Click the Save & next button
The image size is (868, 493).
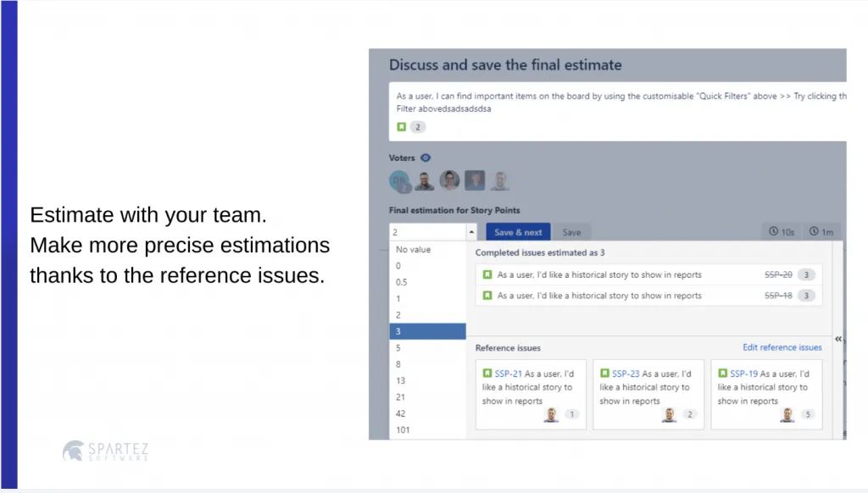pyautogui.click(x=518, y=232)
